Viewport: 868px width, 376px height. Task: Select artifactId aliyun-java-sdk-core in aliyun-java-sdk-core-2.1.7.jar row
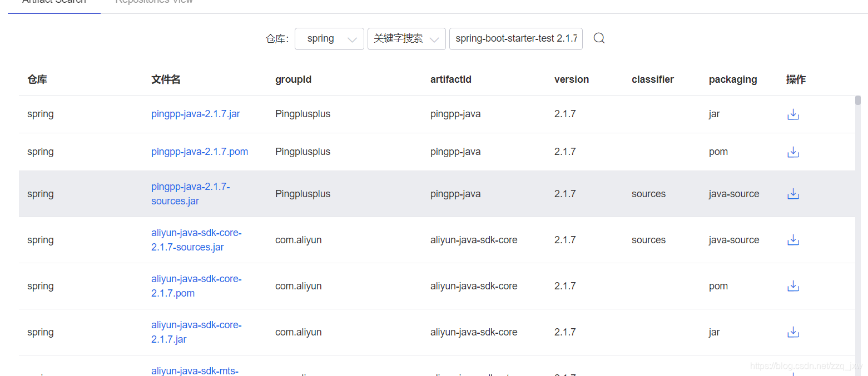474,332
